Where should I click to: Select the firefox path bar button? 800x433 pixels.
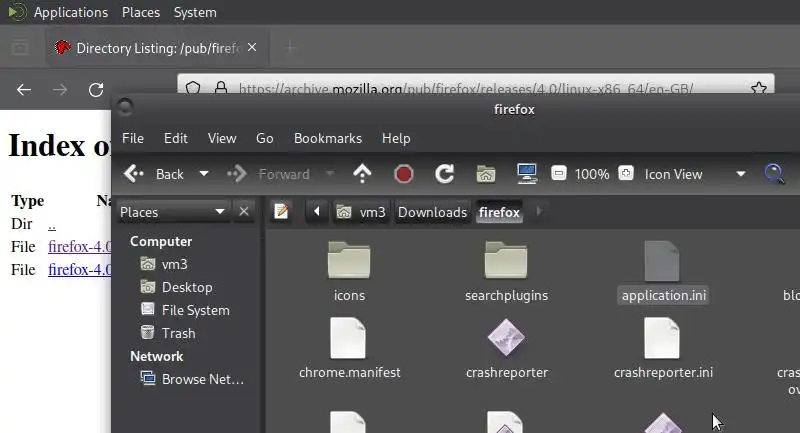499,212
